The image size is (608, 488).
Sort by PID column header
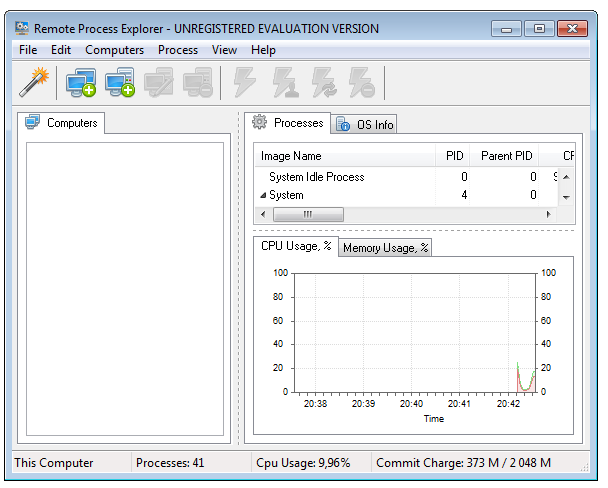click(x=453, y=156)
